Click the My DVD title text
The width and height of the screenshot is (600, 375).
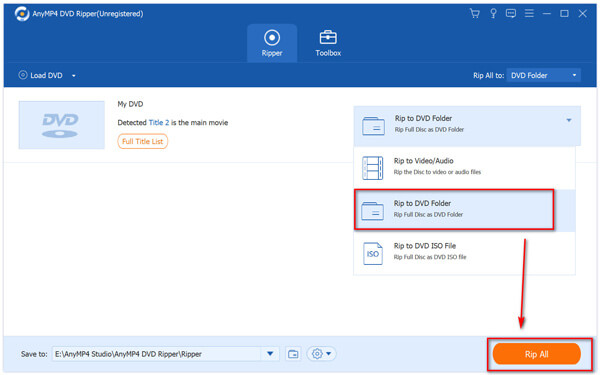tap(130, 104)
